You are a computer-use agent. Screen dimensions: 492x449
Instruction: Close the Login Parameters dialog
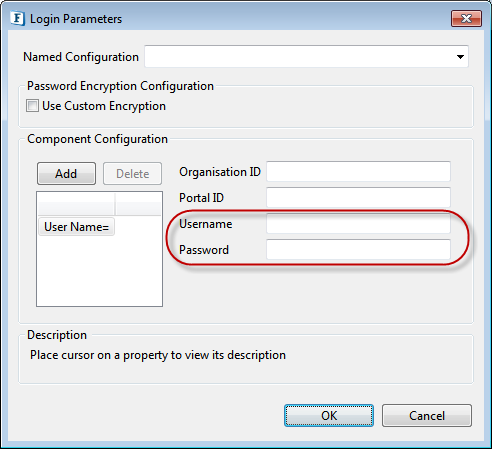coord(466,18)
